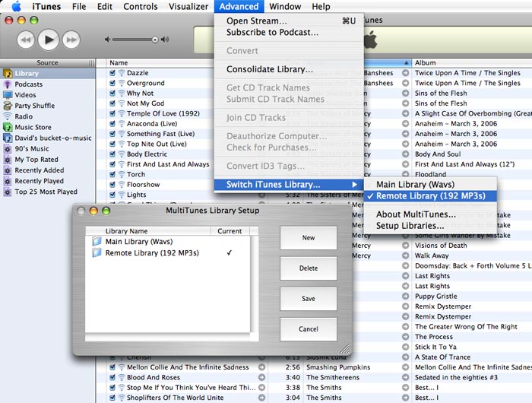The height and width of the screenshot is (403, 532).
Task: Click Cancel in MultiTunes Library Setup
Action: (x=309, y=329)
